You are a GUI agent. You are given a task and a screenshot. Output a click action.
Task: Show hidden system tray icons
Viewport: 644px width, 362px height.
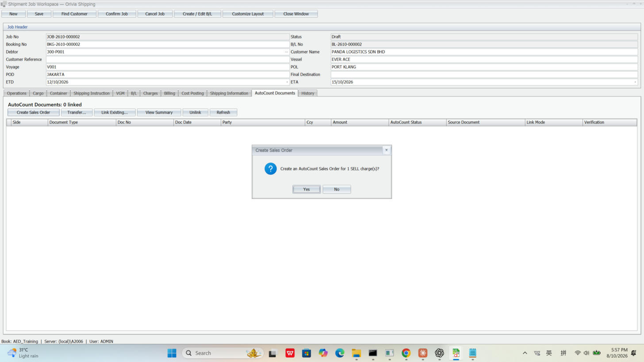tap(525, 353)
